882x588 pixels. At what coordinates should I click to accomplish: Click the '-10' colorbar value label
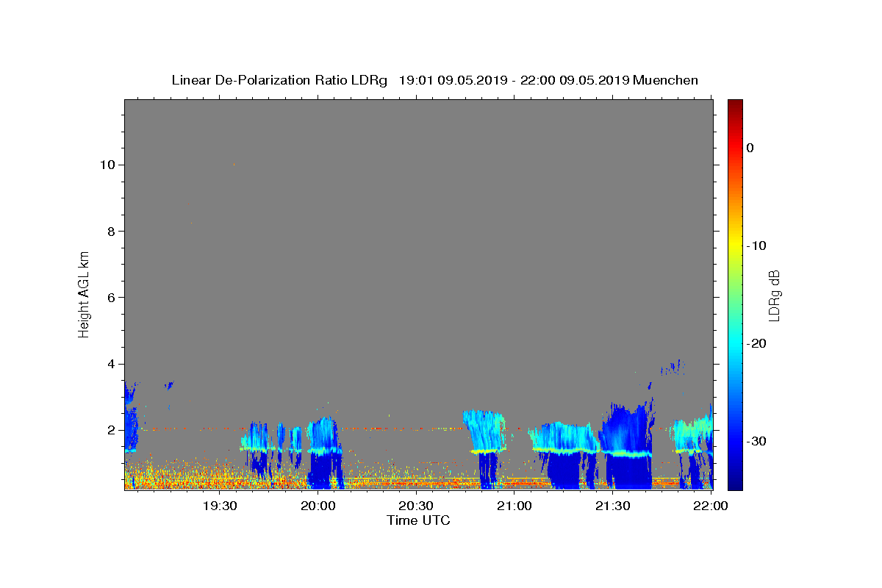point(756,245)
